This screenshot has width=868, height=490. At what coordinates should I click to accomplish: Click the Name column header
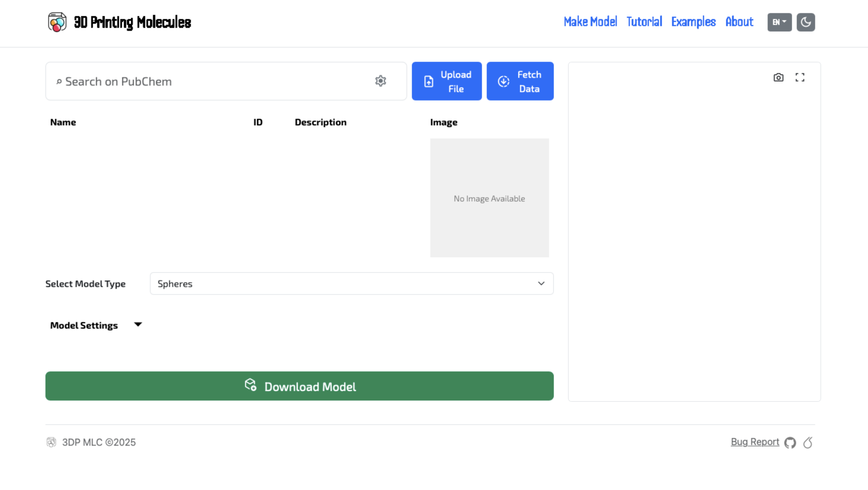pyautogui.click(x=63, y=122)
